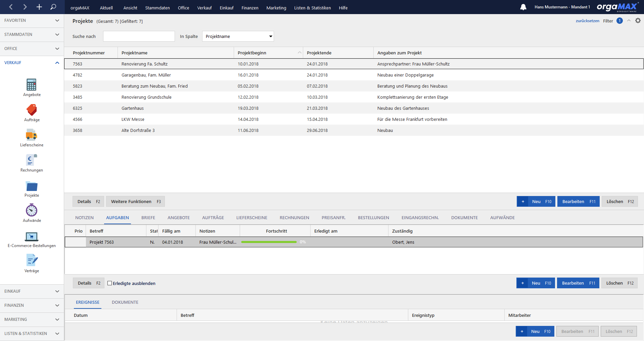Image resolution: width=644 pixels, height=341 pixels.
Task: Switch to the DOKUMENTE tab beside EREIGNISSE
Action: 125,302
